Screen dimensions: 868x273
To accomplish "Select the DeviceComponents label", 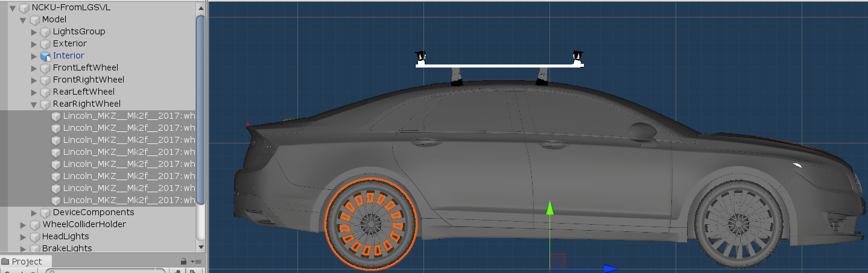I will pos(93,212).
